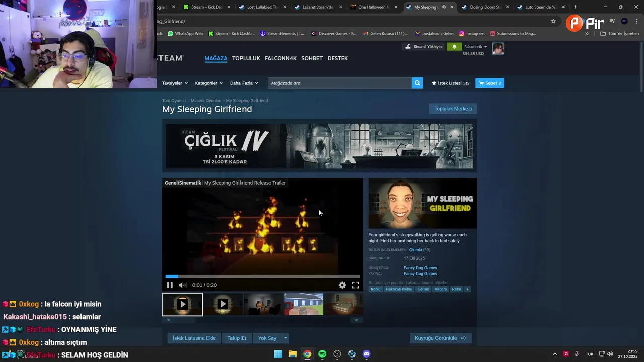Image resolution: width=644 pixels, height=362 pixels.
Task: Open the FALCONN4K menu
Action: 281,58
